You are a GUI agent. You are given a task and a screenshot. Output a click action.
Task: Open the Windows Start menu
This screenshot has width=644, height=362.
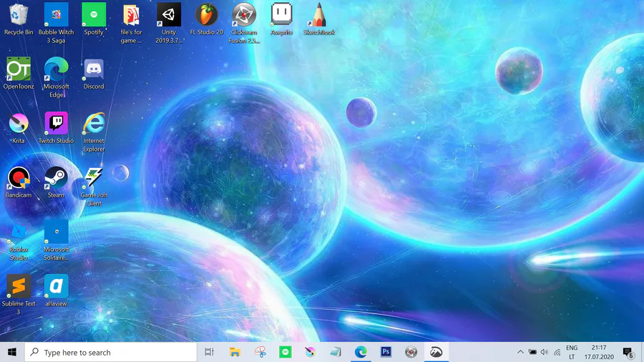click(x=12, y=352)
